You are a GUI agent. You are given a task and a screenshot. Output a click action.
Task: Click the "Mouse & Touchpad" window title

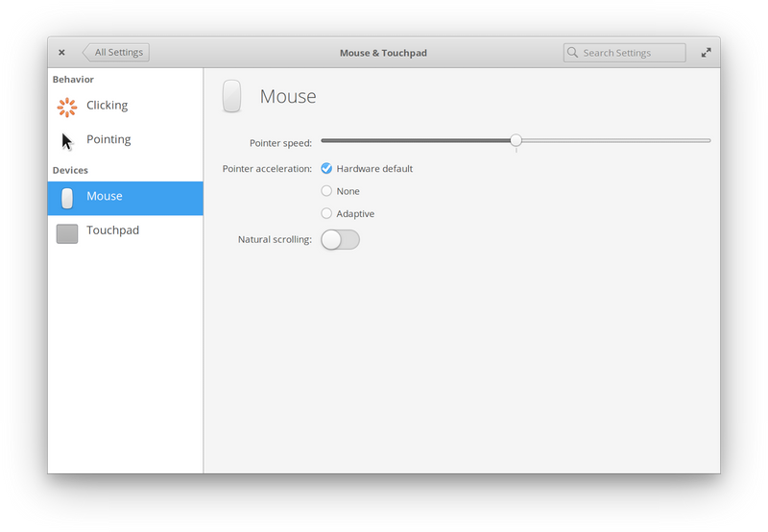[383, 53]
